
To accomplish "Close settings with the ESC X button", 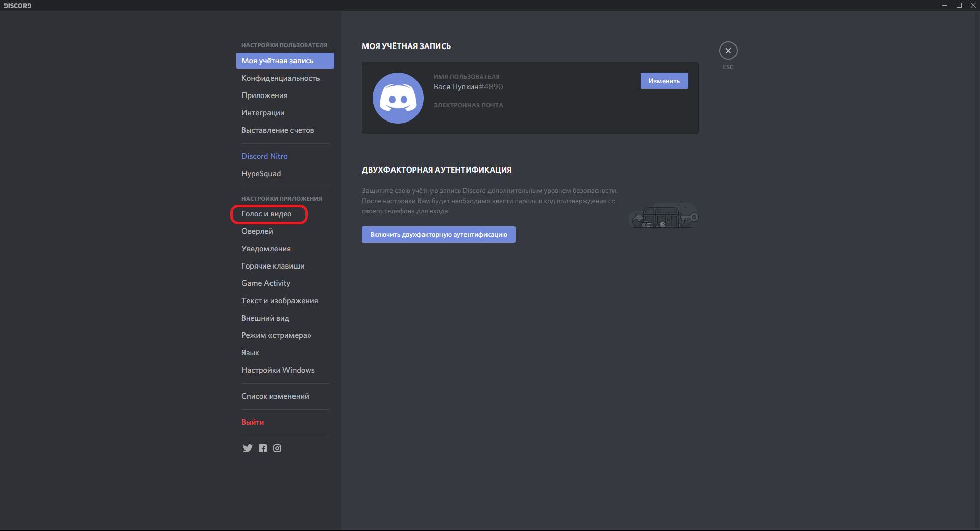I will [x=728, y=51].
